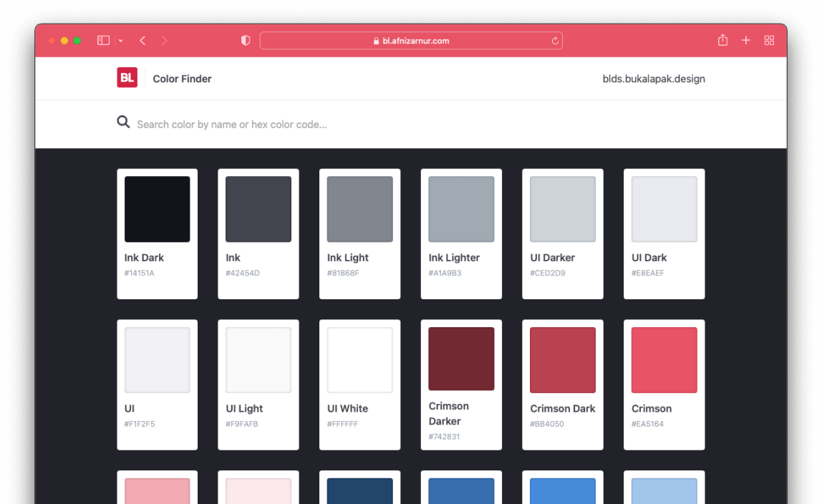Open the privacy shield icon
822x504 pixels.
(246, 40)
